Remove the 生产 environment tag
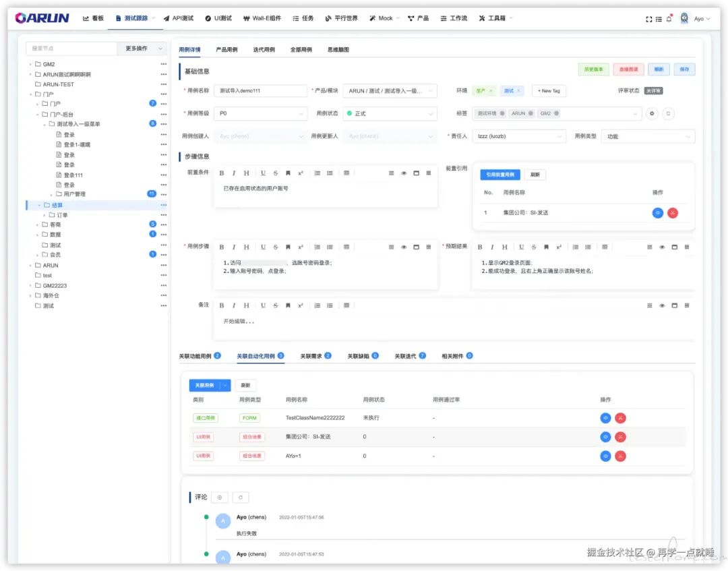728x571 pixels. [491, 90]
